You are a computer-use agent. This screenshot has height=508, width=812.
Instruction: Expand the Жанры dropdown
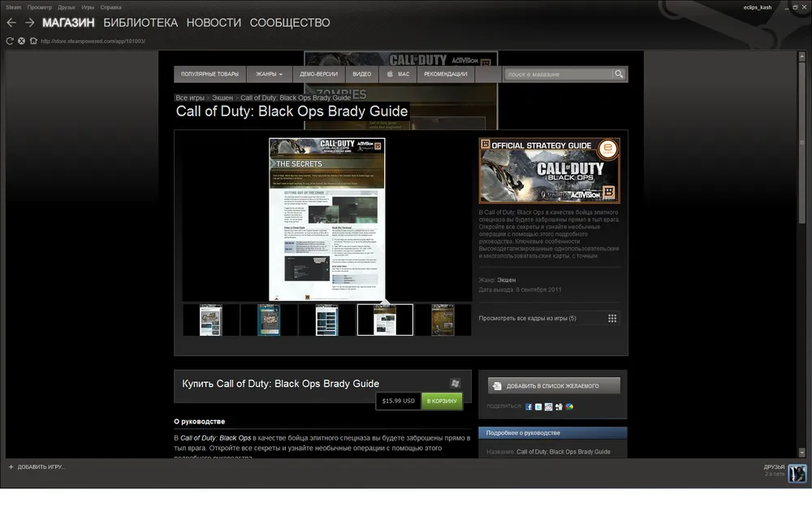point(269,74)
